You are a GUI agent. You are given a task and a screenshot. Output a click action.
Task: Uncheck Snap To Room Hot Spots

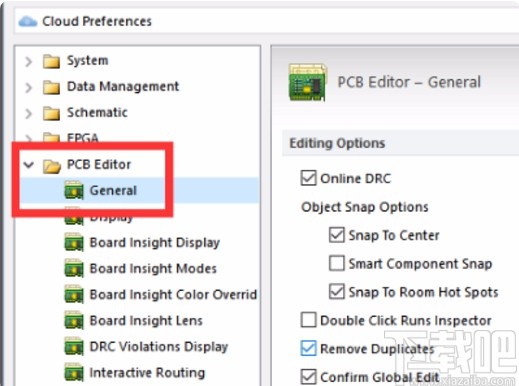337,292
